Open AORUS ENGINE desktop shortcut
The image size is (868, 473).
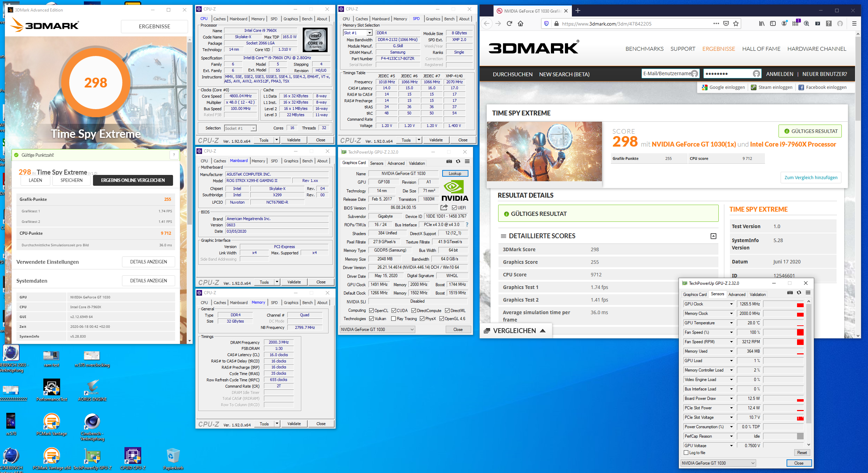click(92, 390)
